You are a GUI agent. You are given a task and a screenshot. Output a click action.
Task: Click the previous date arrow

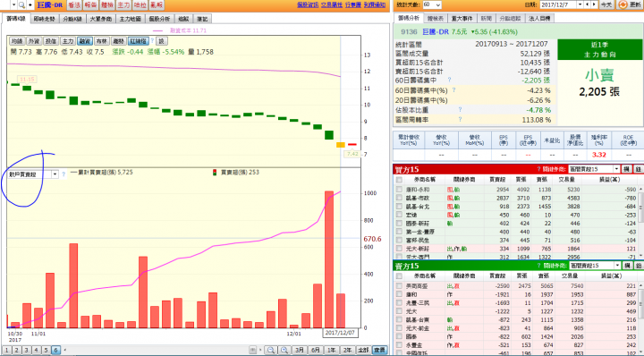point(587,4)
